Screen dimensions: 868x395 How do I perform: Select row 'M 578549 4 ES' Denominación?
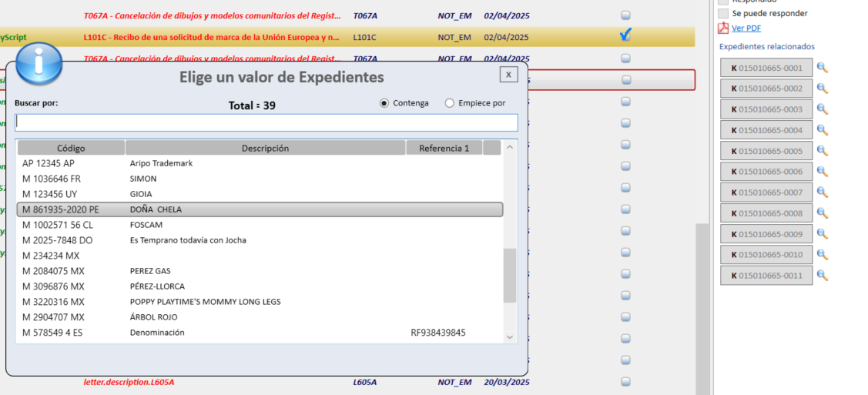(260, 333)
